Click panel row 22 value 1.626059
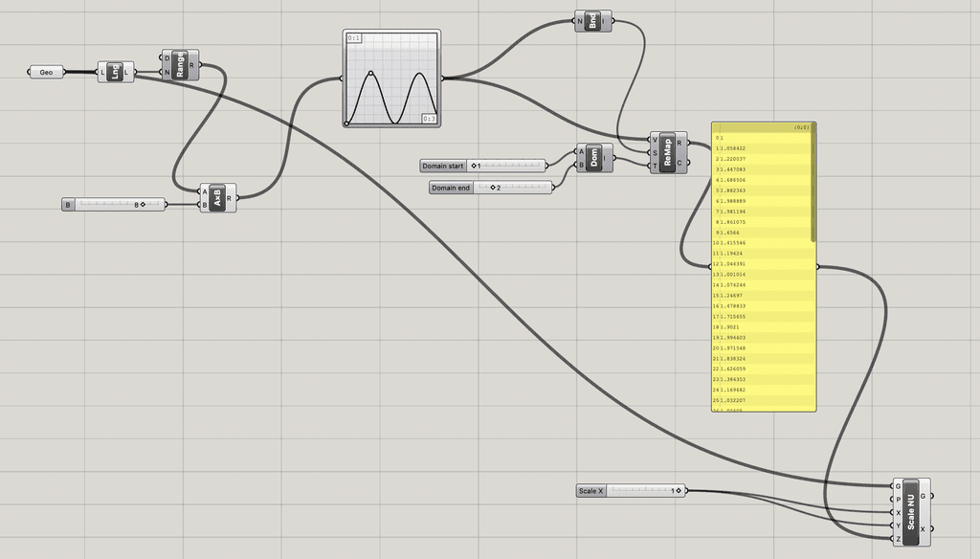Viewport: 980px width, 559px height. (733, 369)
